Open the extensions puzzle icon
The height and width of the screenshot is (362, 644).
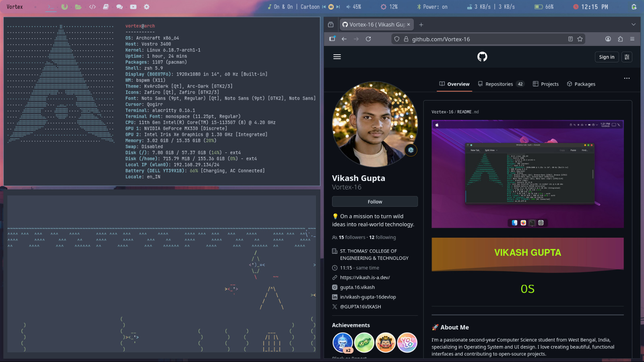(x=620, y=39)
